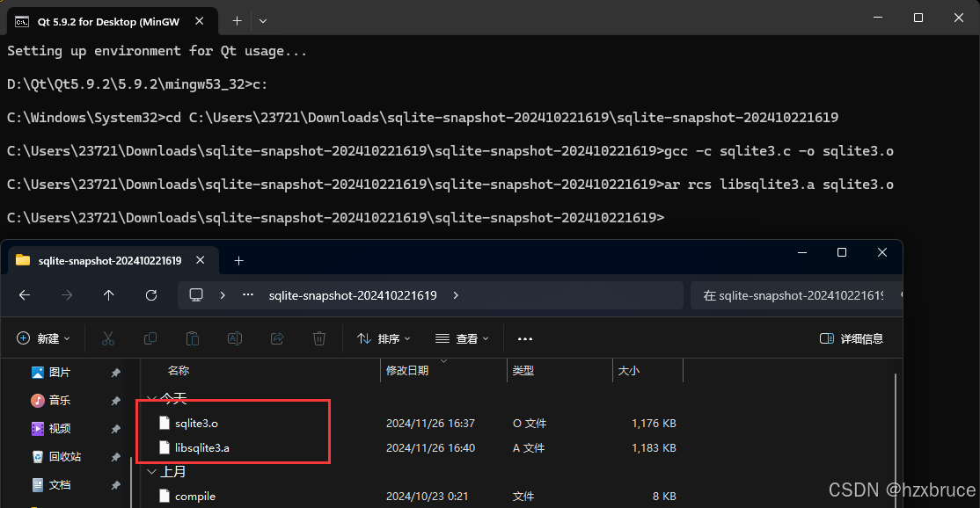This screenshot has height=508, width=980.
Task: Unpin 回收站 from the sidebar
Action: tap(117, 457)
